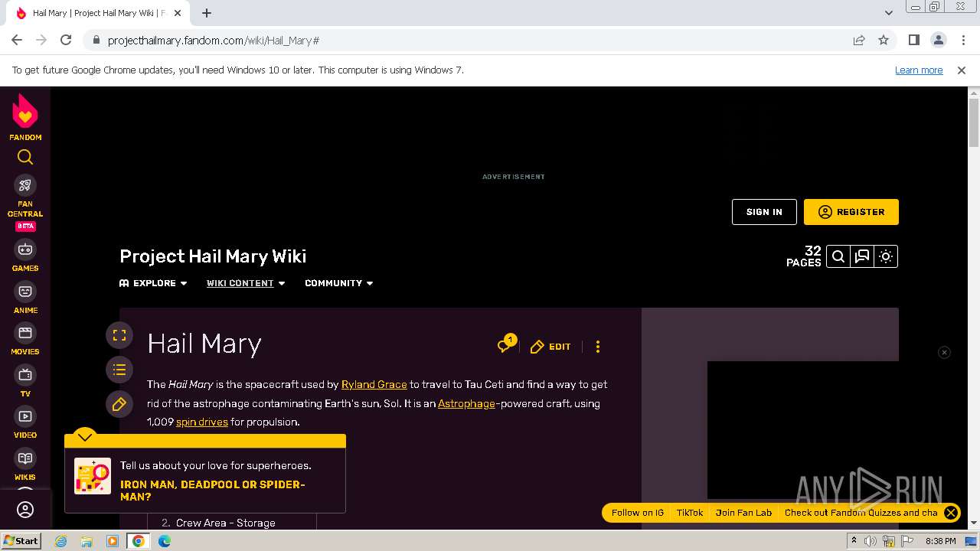Go back in browser history
Screen dimensions: 980x551
click(x=17, y=40)
